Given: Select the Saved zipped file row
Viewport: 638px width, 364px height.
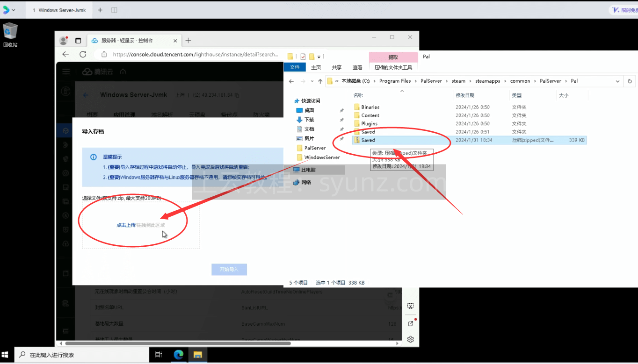Looking at the screenshot, I should click(x=469, y=140).
